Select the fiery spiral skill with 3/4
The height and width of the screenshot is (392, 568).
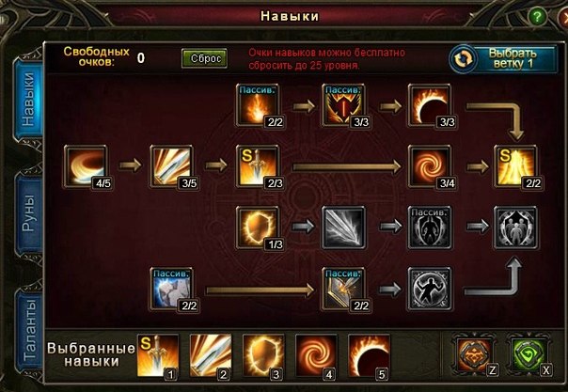(x=430, y=166)
